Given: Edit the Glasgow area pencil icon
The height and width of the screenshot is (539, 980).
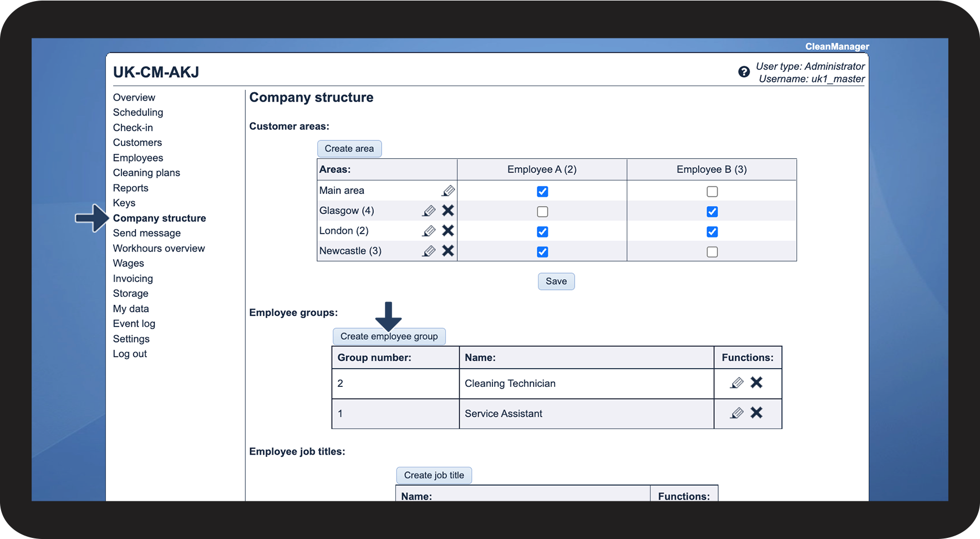Looking at the screenshot, I should point(429,211).
